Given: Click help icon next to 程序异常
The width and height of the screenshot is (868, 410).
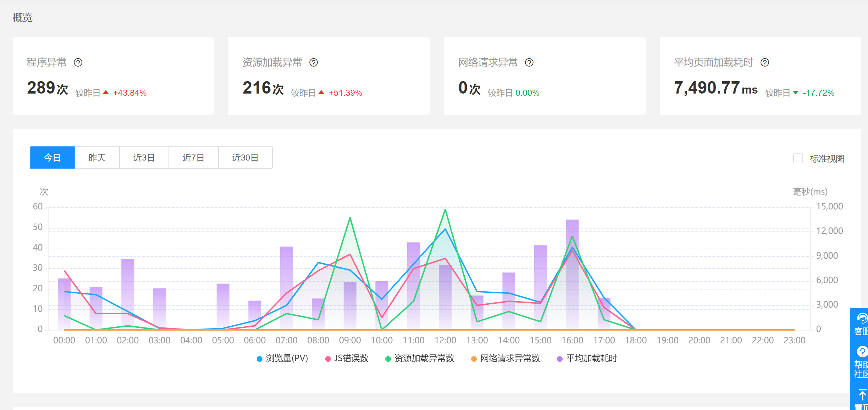Looking at the screenshot, I should [x=78, y=63].
